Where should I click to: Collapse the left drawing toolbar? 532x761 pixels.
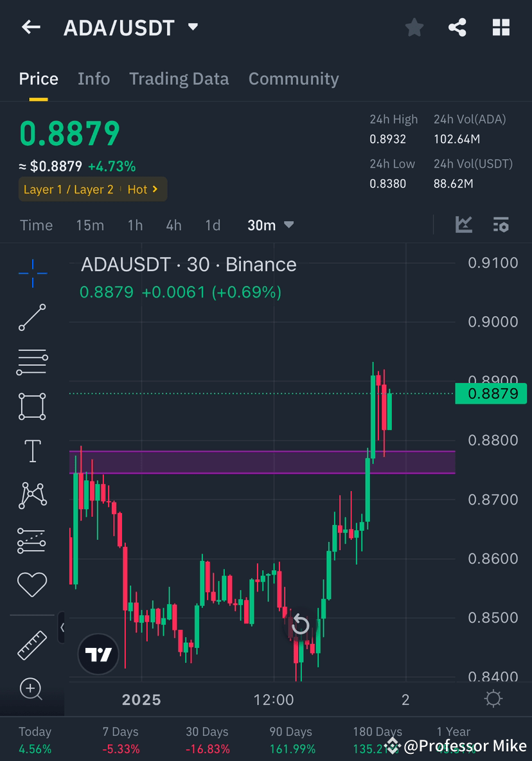62,627
